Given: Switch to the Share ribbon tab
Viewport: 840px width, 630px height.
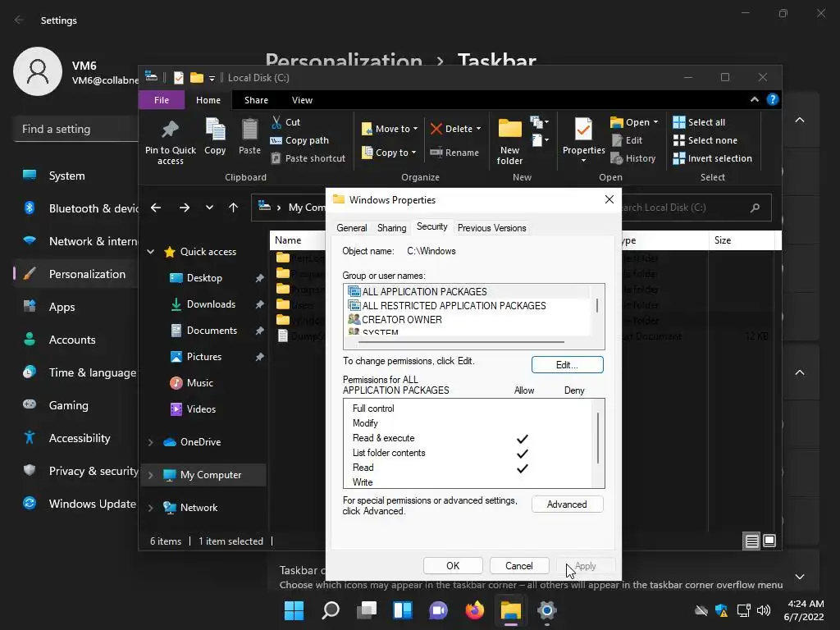Looking at the screenshot, I should point(256,100).
